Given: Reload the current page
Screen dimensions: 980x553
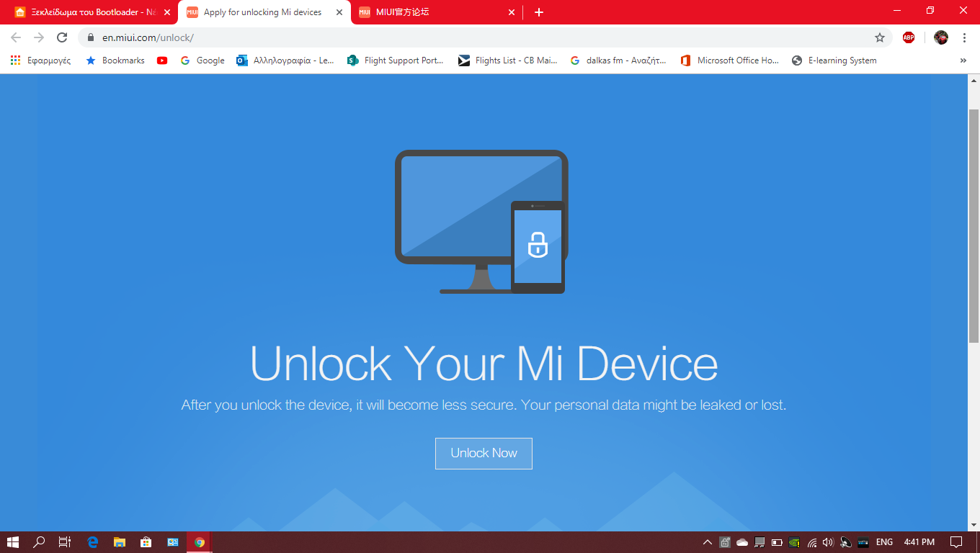Looking at the screenshot, I should (x=62, y=37).
